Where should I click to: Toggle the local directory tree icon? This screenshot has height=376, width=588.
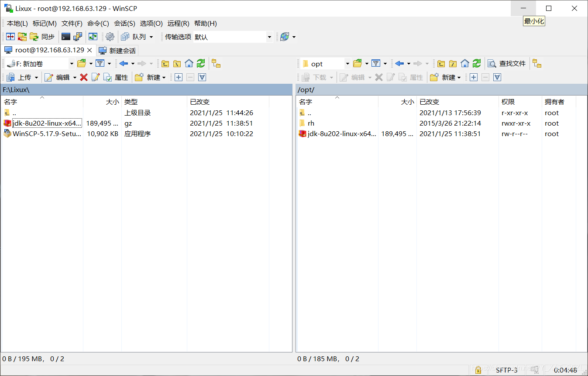pyautogui.click(x=216, y=64)
